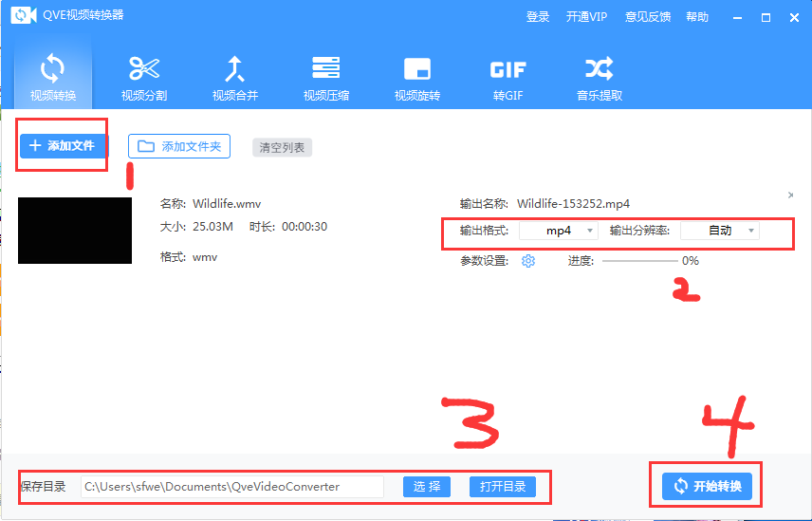Click the 添加文件夹 add folder button

[179, 146]
